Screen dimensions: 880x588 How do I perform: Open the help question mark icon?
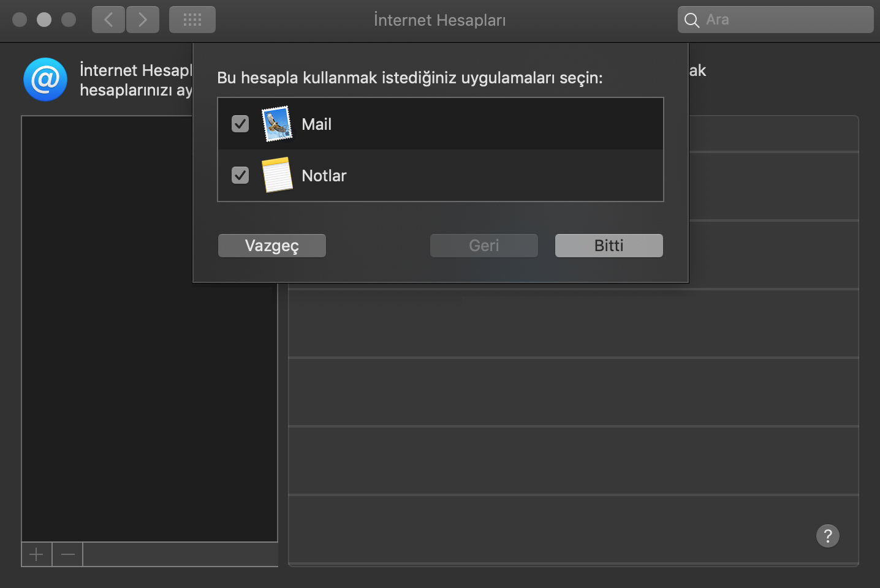point(827,536)
